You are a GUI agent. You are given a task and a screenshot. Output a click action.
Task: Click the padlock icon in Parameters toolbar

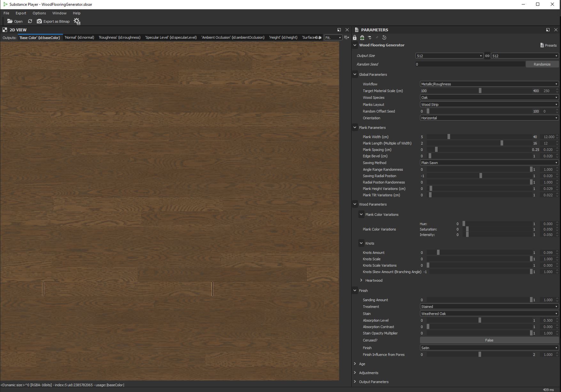coord(355,38)
